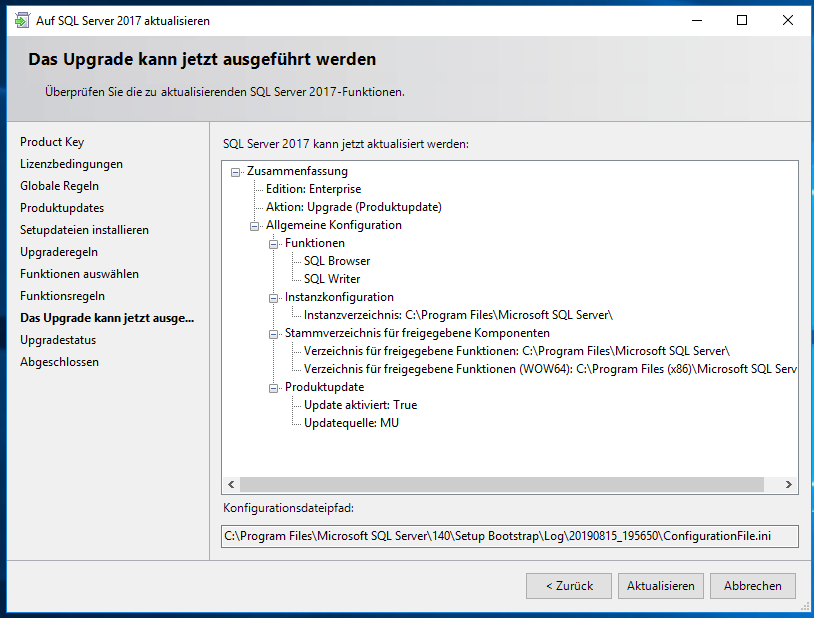
Task: Collapse the Zusammenfassung tree node
Action: [235, 172]
